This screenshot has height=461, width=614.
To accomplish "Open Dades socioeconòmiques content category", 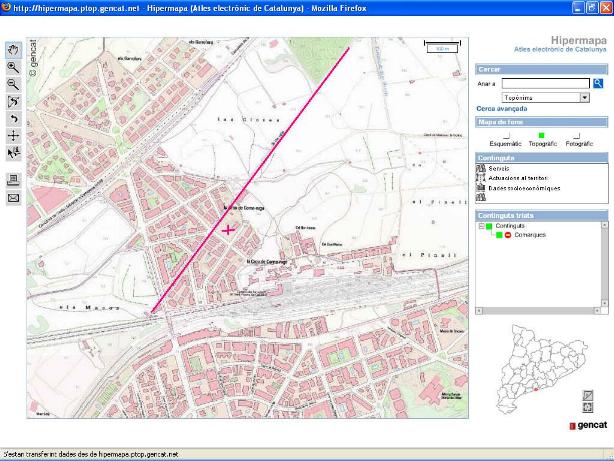I will 524,188.
